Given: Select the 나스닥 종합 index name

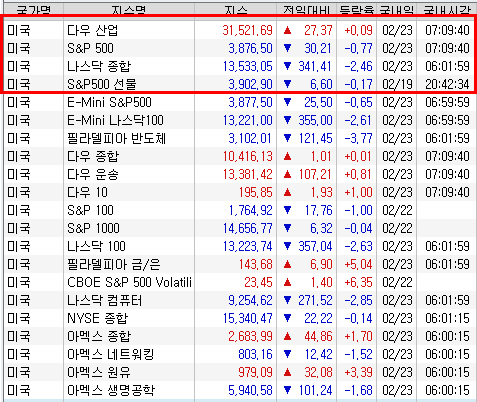Looking at the screenshot, I should coord(99,66).
